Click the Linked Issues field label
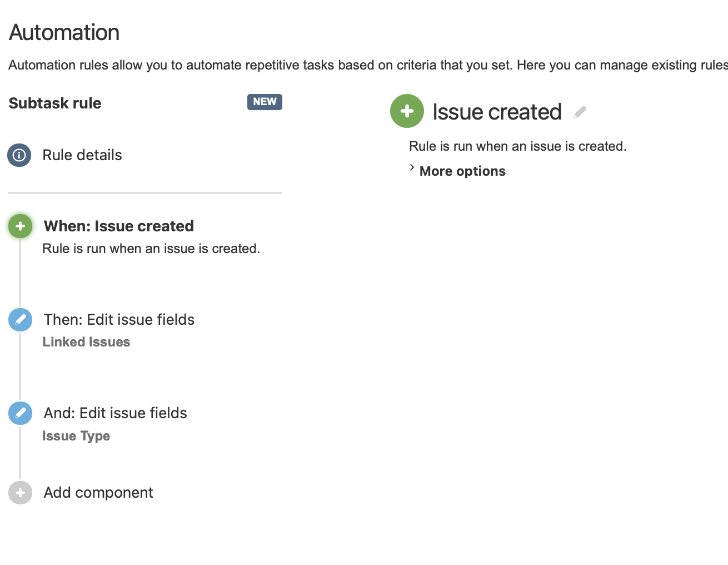Image resolution: width=728 pixels, height=565 pixels. (86, 341)
